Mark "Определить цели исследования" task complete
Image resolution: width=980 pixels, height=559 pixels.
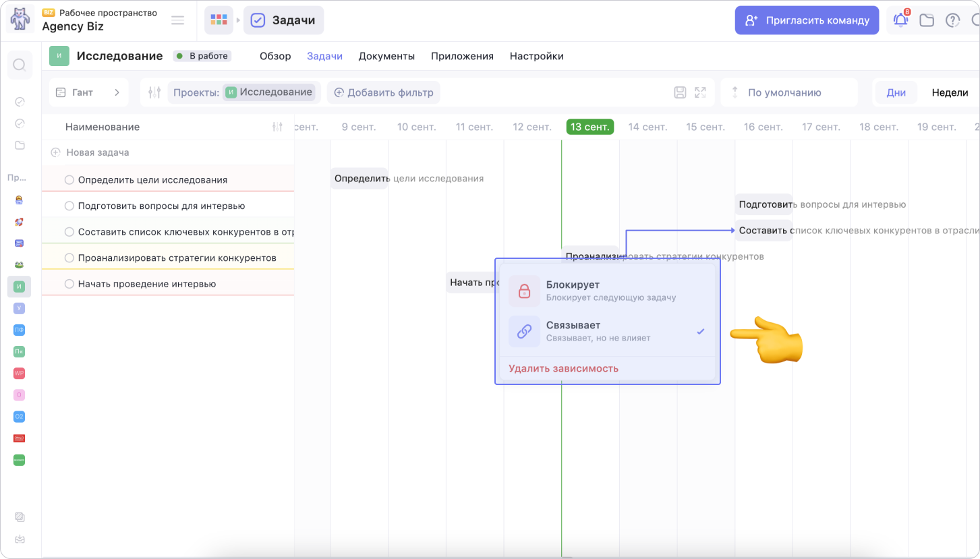point(69,180)
